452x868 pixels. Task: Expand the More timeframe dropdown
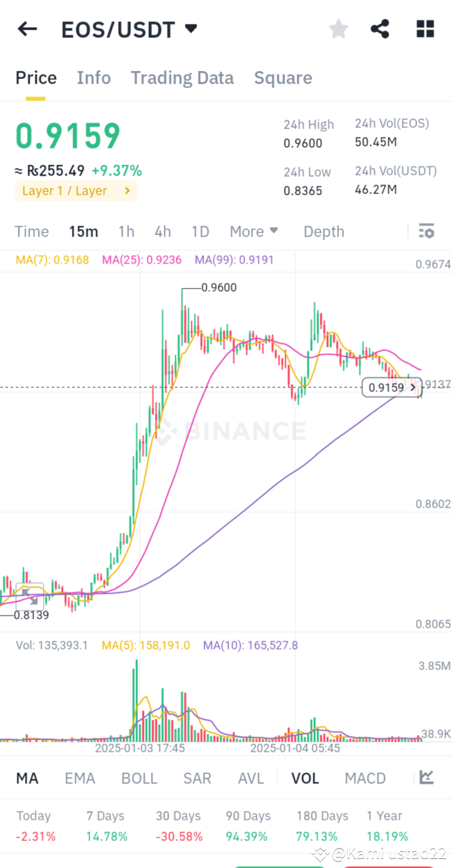point(254,231)
